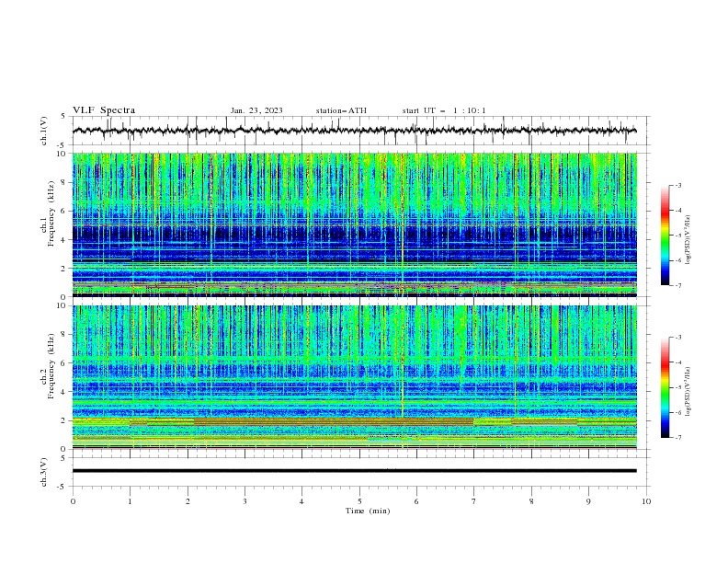Click the ch.1 colorbar 'log(PSD)(V²/Hz)' label
This screenshot has height=563, width=728.
(x=688, y=240)
